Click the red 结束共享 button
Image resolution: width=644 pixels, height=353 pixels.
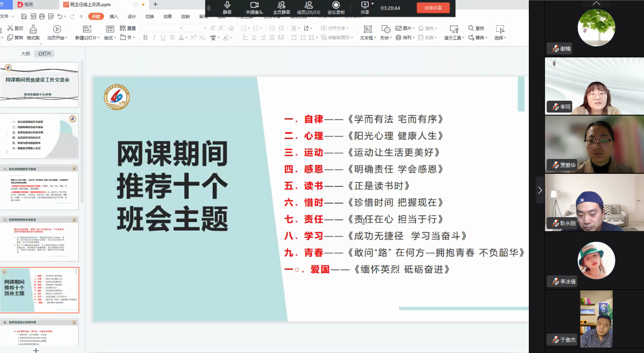433,8
